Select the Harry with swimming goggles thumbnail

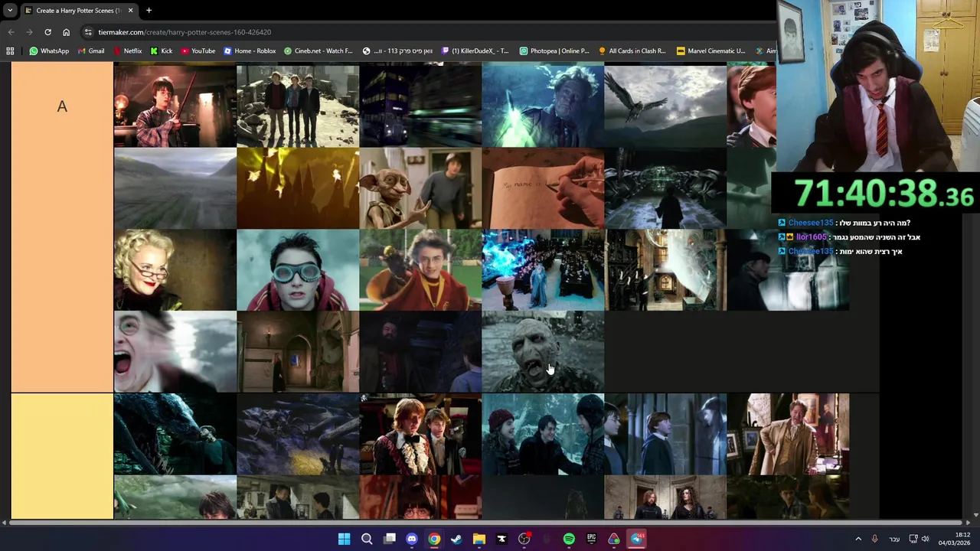(x=298, y=270)
